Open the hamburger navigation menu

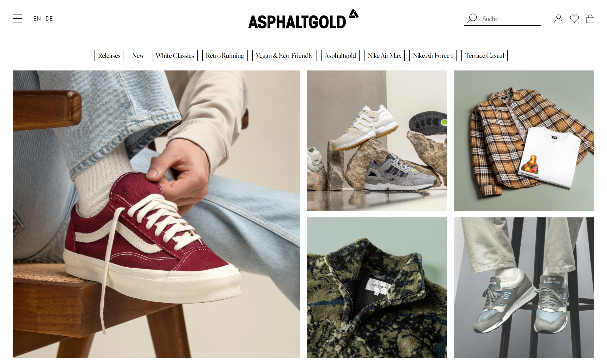click(x=17, y=19)
